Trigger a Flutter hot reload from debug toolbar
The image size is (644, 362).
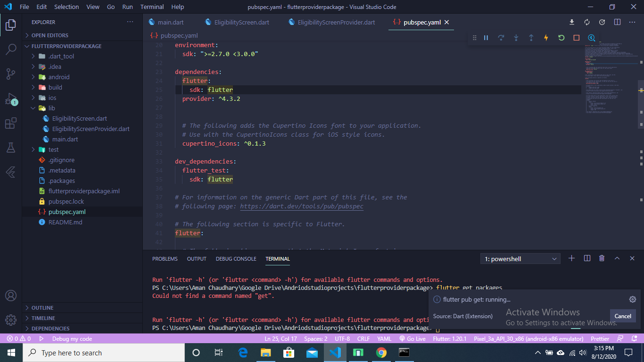click(x=546, y=37)
